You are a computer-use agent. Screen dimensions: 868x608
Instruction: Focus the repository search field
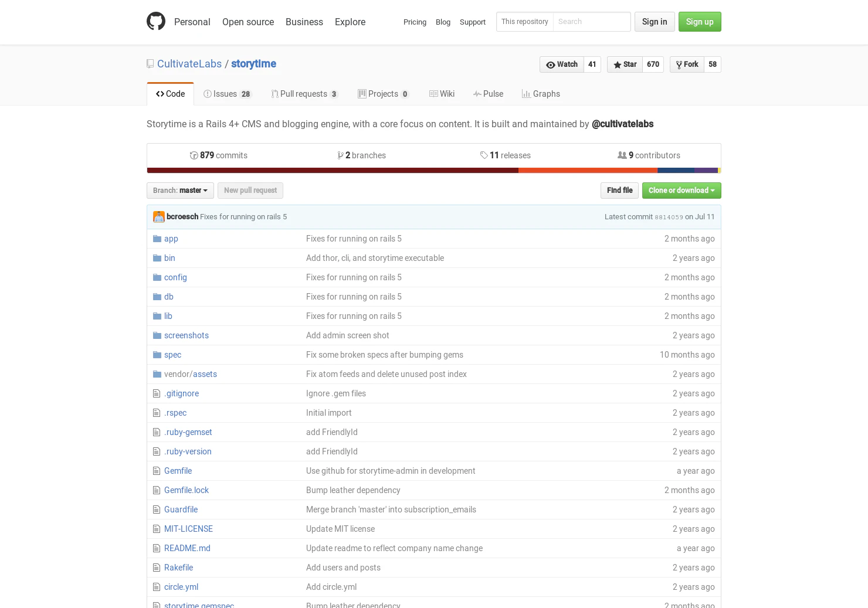591,22
